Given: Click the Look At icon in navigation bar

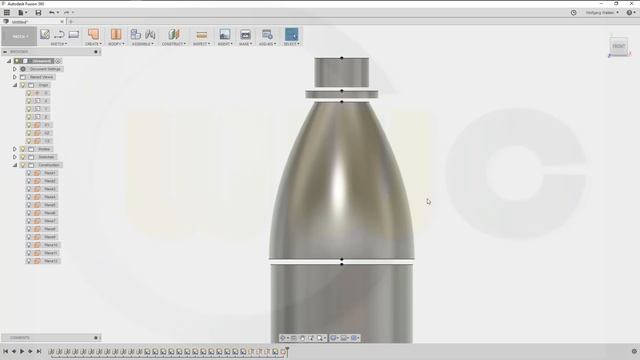Looking at the screenshot, I should coord(293,338).
